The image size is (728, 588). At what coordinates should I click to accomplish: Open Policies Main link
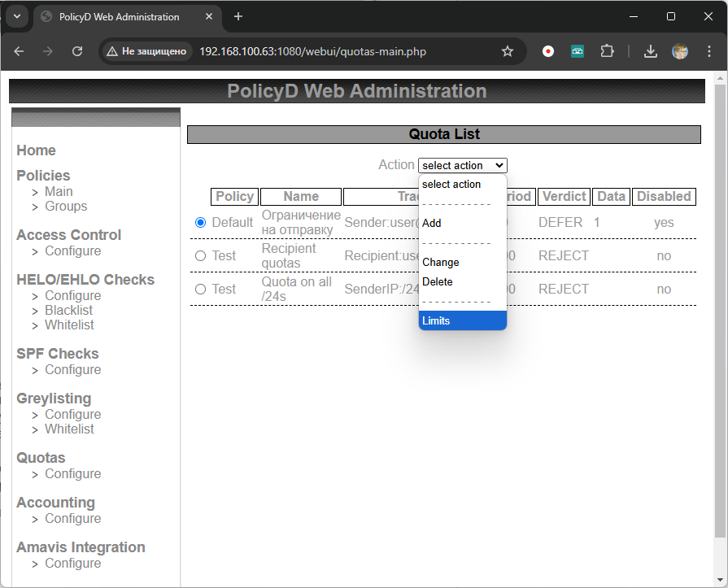point(59,191)
